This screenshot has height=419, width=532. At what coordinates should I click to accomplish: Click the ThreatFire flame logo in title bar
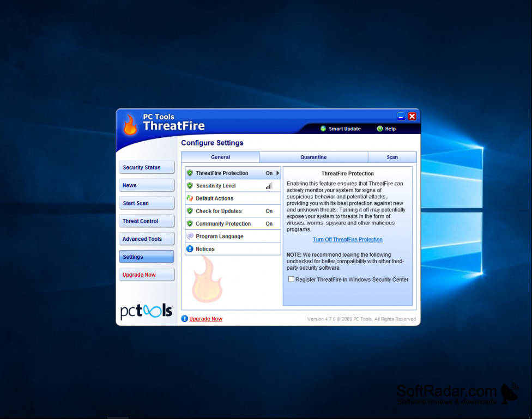click(130, 125)
